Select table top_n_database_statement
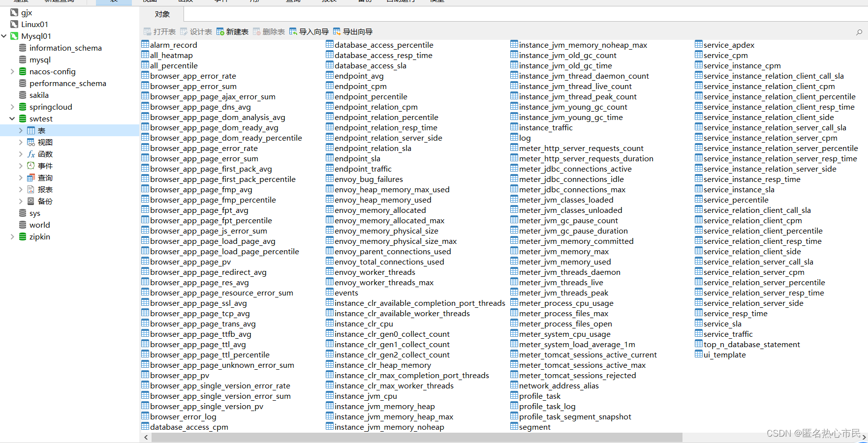 tap(752, 344)
